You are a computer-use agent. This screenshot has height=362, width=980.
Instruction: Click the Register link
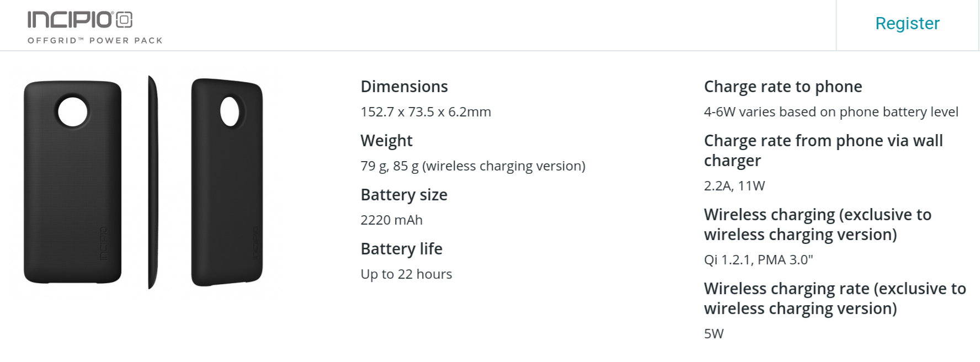click(907, 24)
